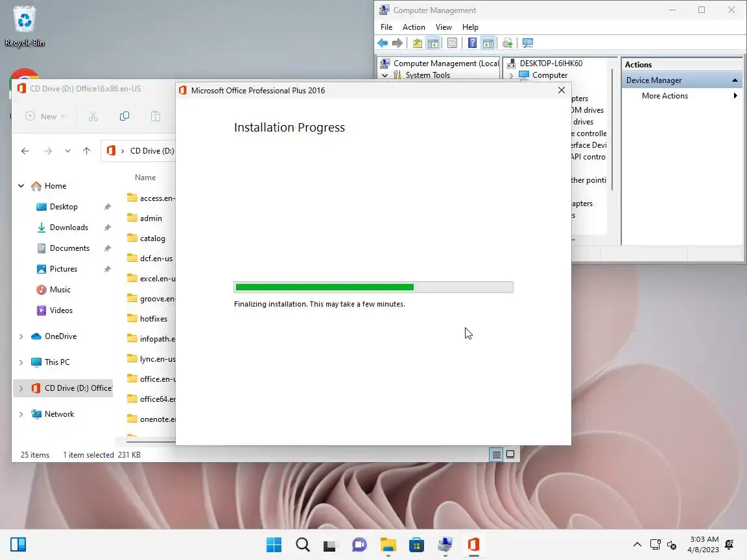This screenshot has height=560, width=747.
Task: Expand CD Drive (D:) node in navigation pane
Action: [21, 388]
